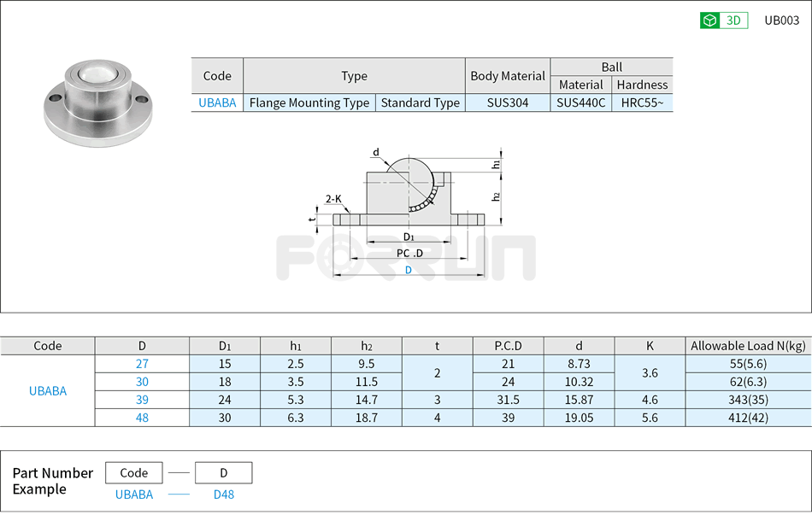Open the 3D model viewer button
This screenshot has width=812, height=515.
coord(723,20)
